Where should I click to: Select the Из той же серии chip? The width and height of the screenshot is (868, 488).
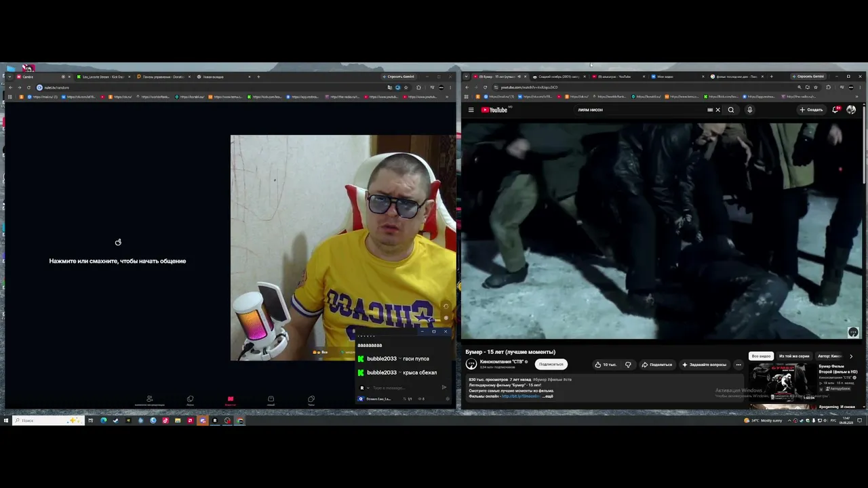click(x=794, y=356)
